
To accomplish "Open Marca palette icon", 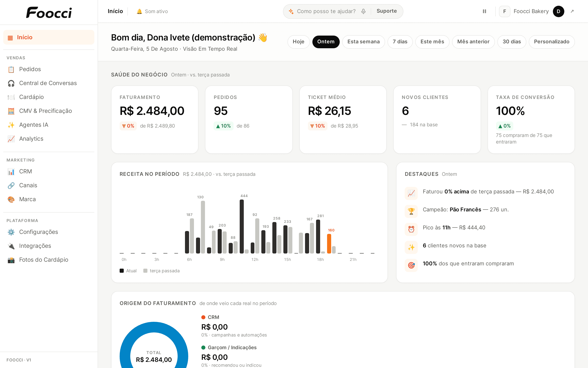I will [x=11, y=199].
